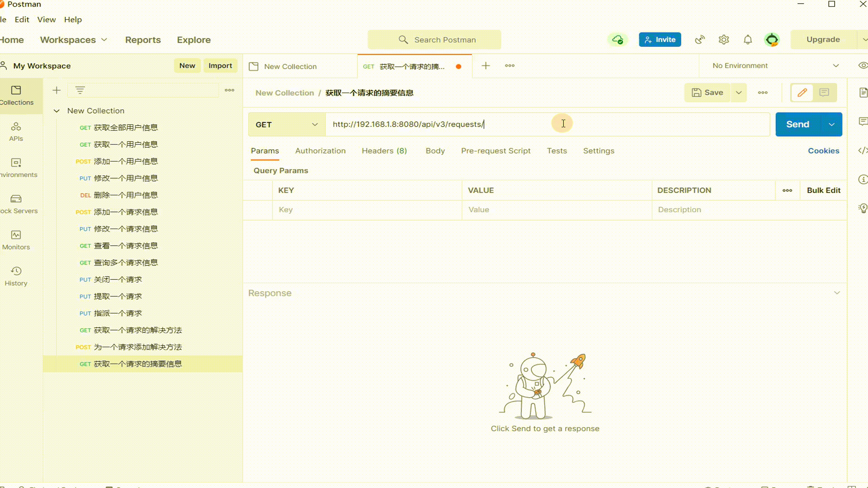Open the documentation icon in right sidebar
868x488 pixels.
point(863,92)
